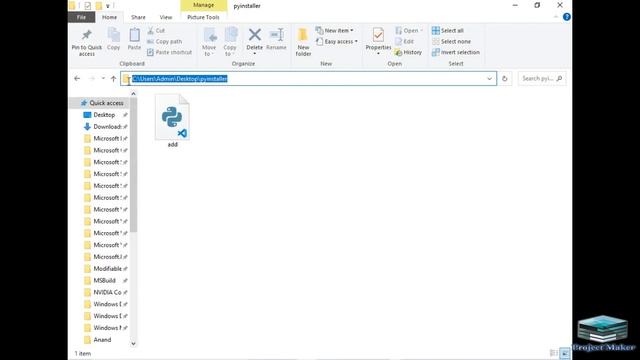Click the Copy ribbon icon

click(x=113, y=36)
